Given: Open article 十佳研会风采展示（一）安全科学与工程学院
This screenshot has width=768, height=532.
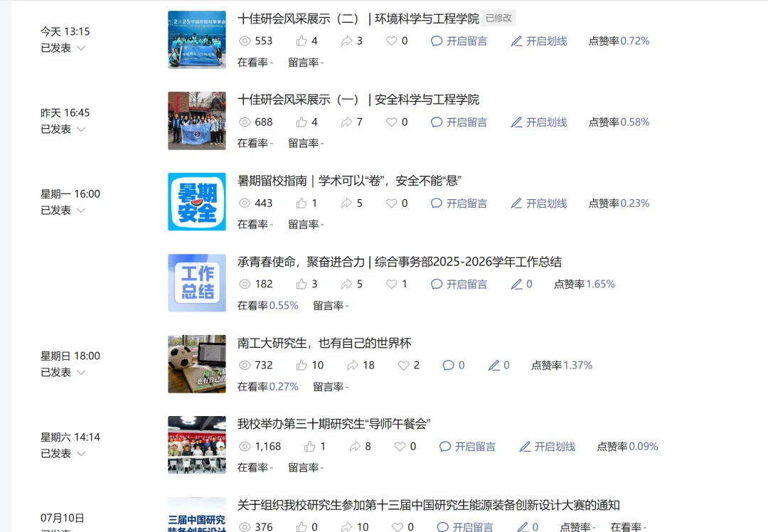Looking at the screenshot, I should (358, 100).
